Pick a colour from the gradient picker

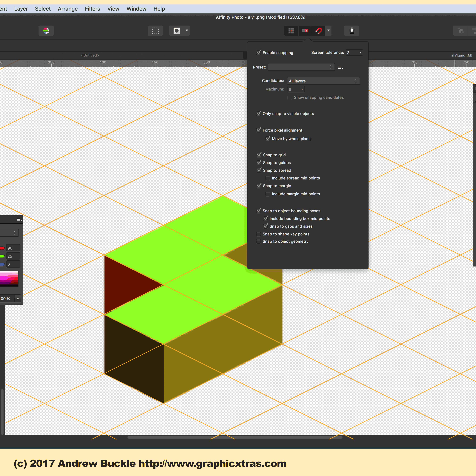[x=9, y=279]
